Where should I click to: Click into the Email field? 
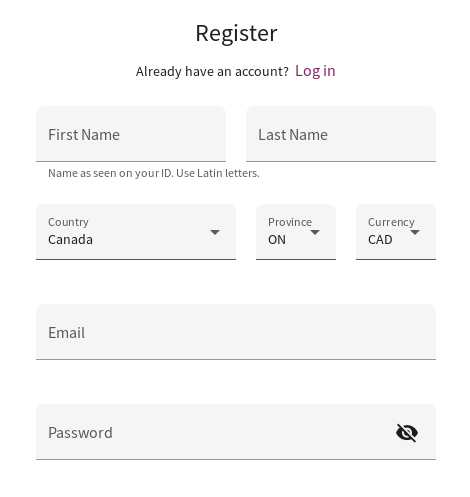coord(236,332)
